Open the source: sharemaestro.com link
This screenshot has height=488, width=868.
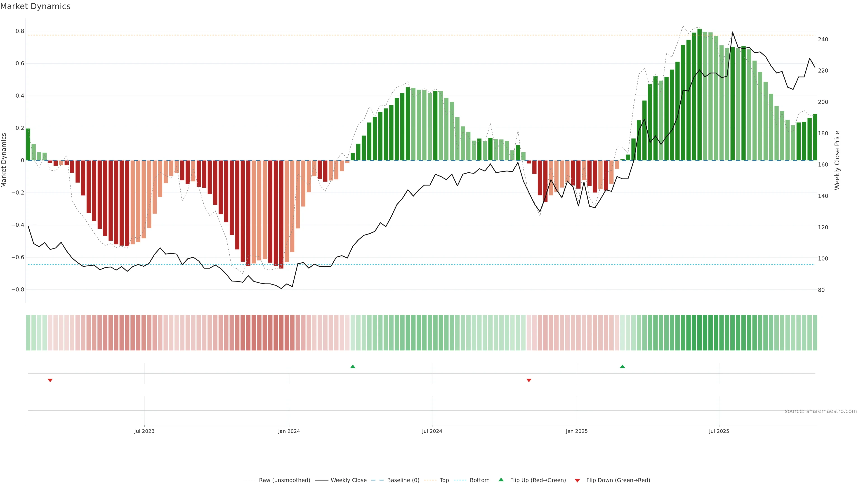click(x=821, y=411)
